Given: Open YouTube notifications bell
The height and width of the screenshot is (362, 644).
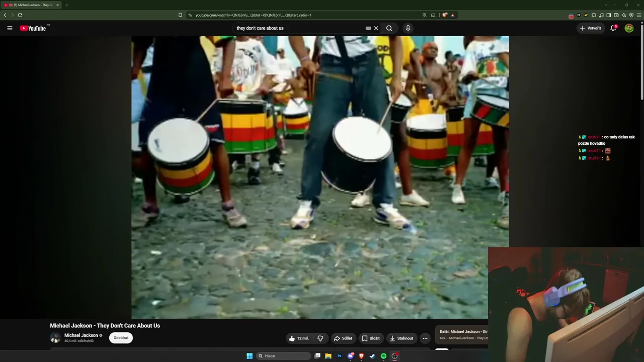Looking at the screenshot, I should (x=613, y=28).
